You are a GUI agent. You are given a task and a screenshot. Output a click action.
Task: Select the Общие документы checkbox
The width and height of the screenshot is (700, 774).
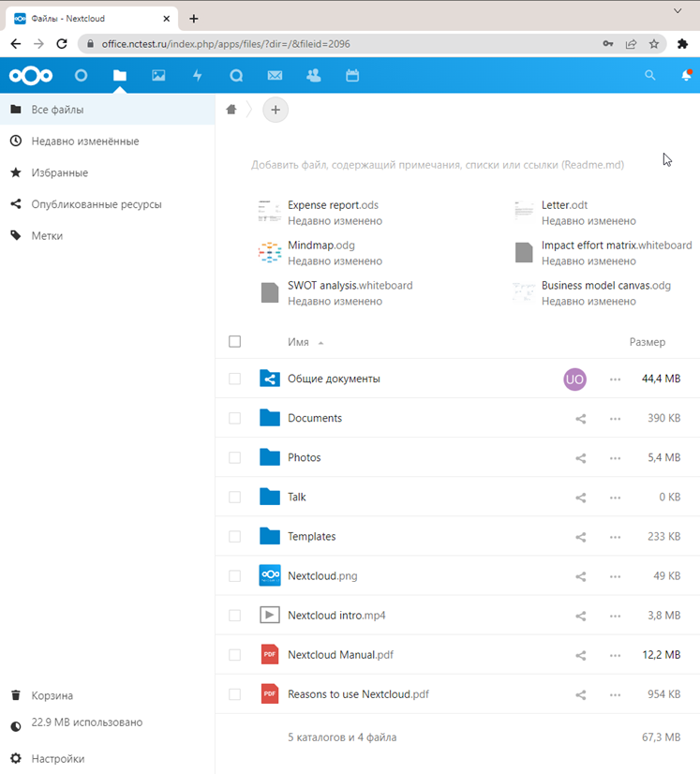235,379
